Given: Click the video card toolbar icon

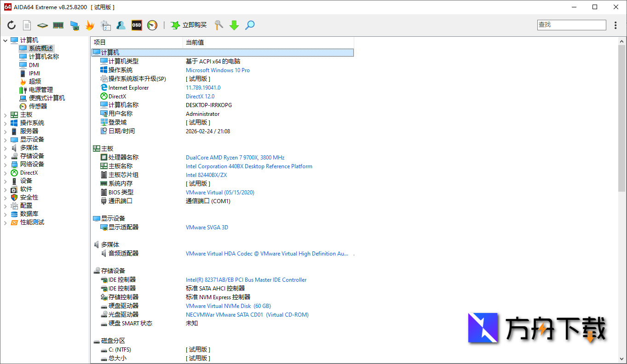Looking at the screenshot, I should coord(74,25).
